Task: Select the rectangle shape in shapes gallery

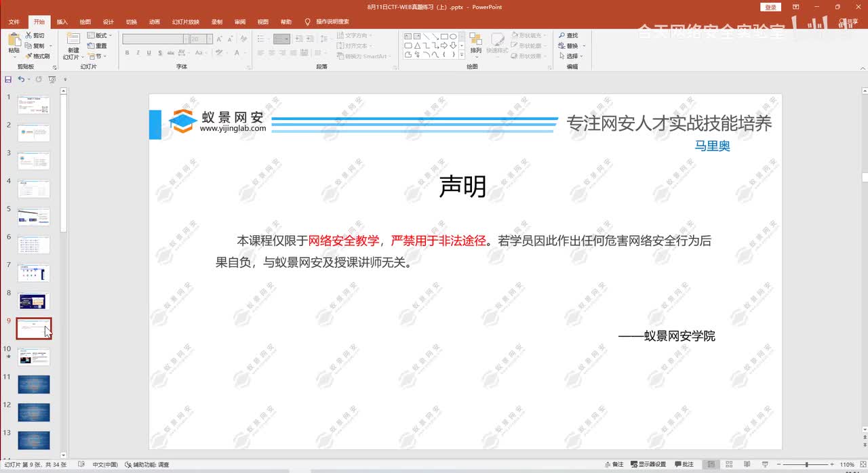Action: click(443, 37)
